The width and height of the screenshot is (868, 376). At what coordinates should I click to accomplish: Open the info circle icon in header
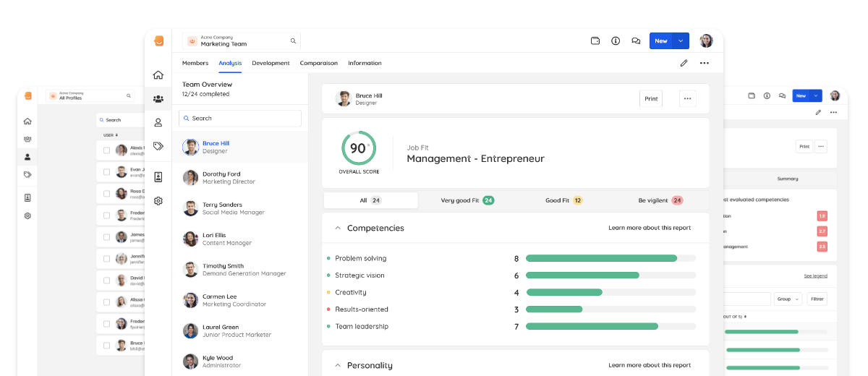coord(616,41)
